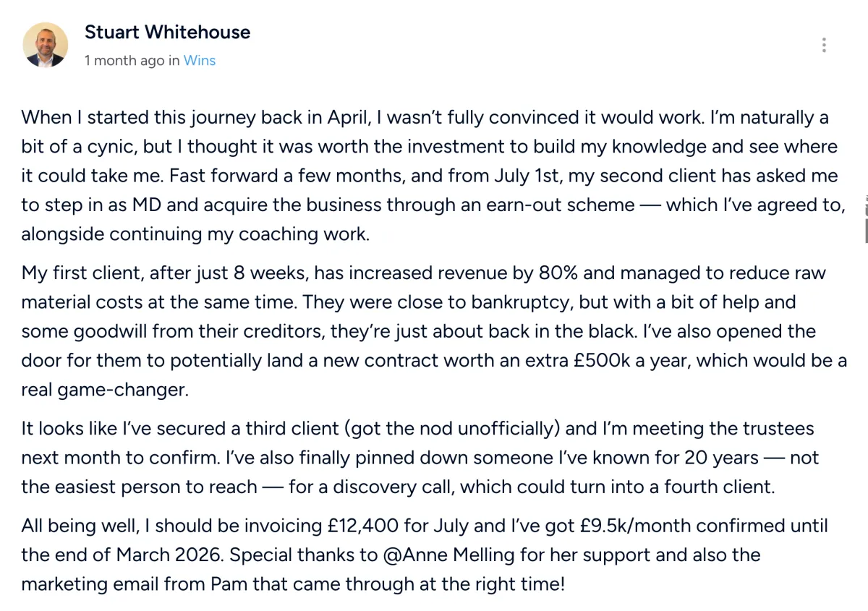This screenshot has width=868, height=611.
Task: Click the paragraph beginning 'It looks like I've secured'
Action: pyautogui.click(x=418, y=458)
